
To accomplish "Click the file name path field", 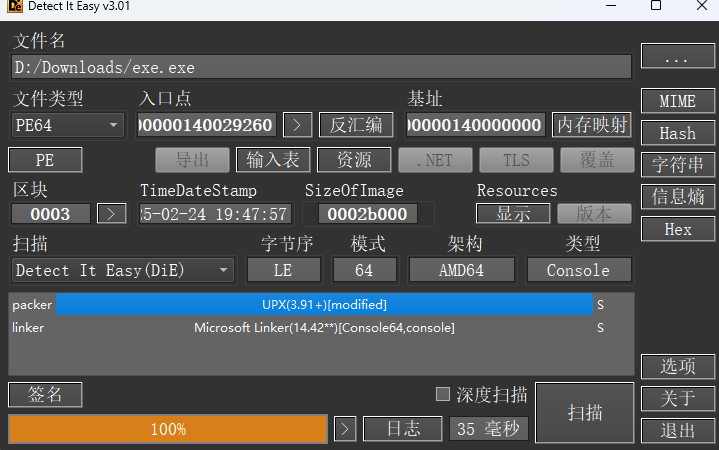I will pyautogui.click(x=321, y=67).
